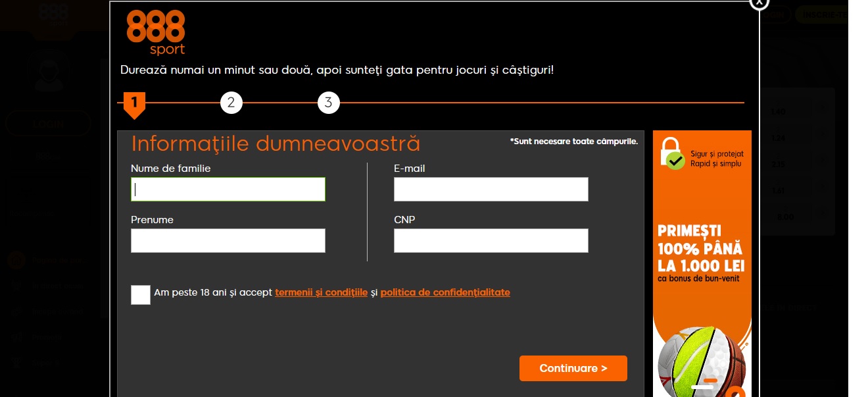This screenshot has height=397, width=868.
Task: Click the 888 sport logo
Action: [x=156, y=32]
